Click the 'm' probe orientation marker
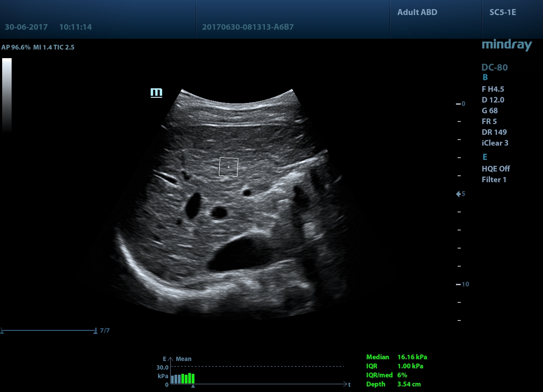 click(156, 93)
